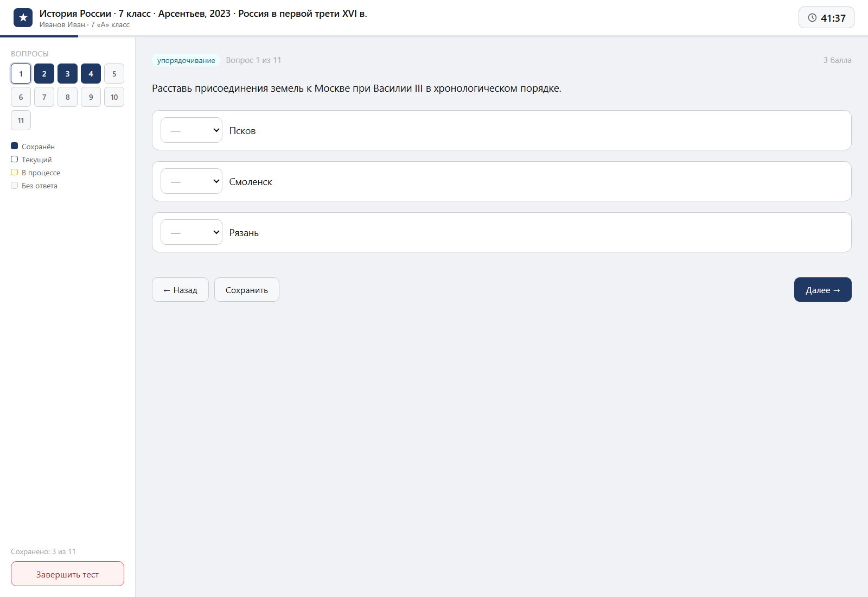Click the В процессе legend marker
The height and width of the screenshot is (597, 868).
[x=15, y=172]
